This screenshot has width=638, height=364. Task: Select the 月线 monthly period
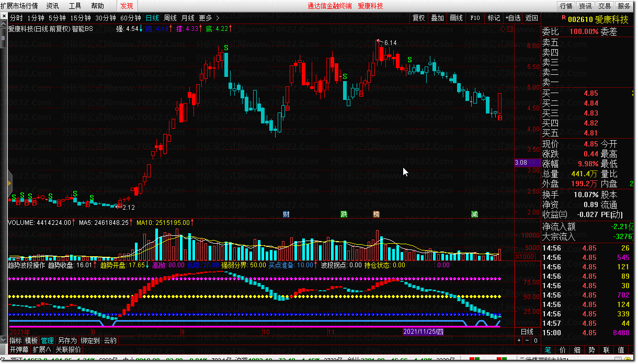coord(188,18)
